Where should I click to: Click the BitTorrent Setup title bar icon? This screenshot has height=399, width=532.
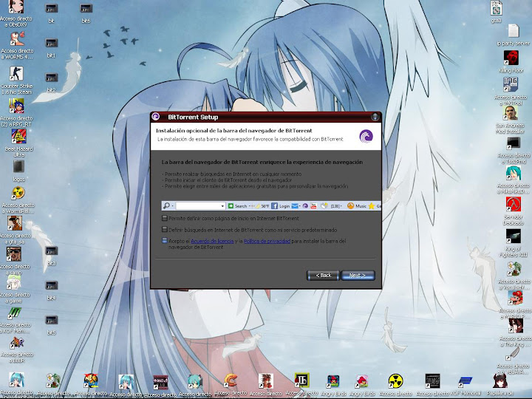[x=156, y=117]
